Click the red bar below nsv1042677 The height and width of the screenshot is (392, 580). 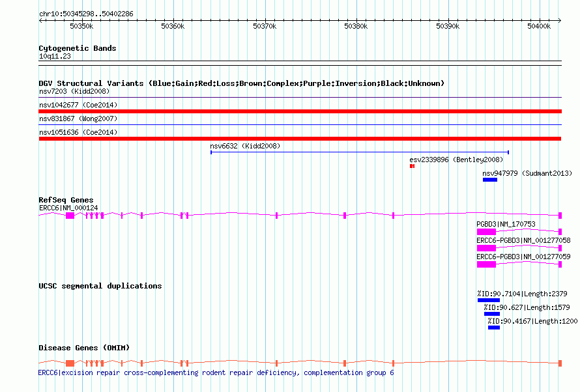click(x=300, y=111)
